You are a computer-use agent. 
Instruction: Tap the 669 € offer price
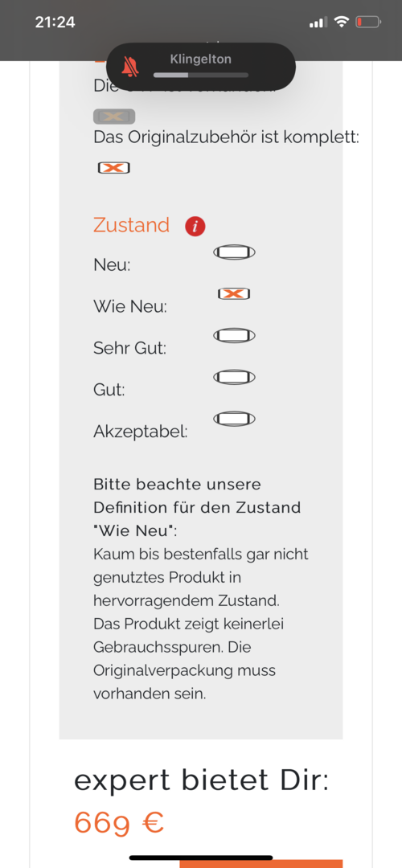point(119,823)
